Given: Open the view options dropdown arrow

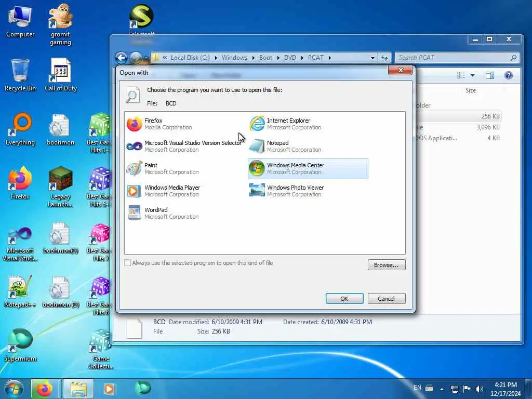Looking at the screenshot, I should 472,75.
